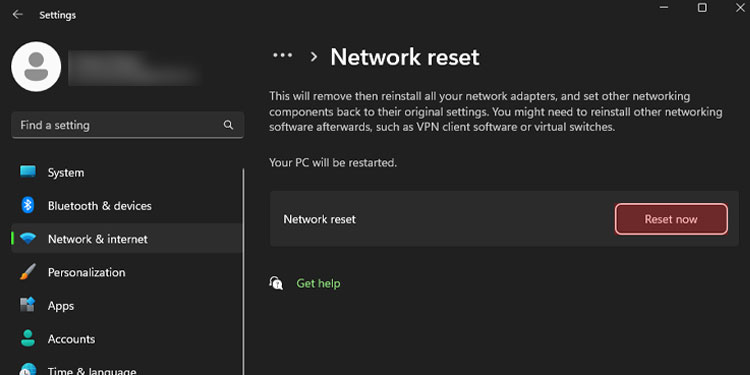The image size is (750, 375).
Task: Open Accounts settings
Action: 127,339
